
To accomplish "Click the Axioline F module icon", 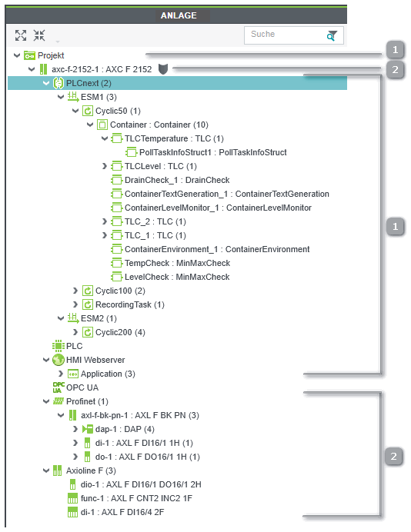I will [58, 470].
